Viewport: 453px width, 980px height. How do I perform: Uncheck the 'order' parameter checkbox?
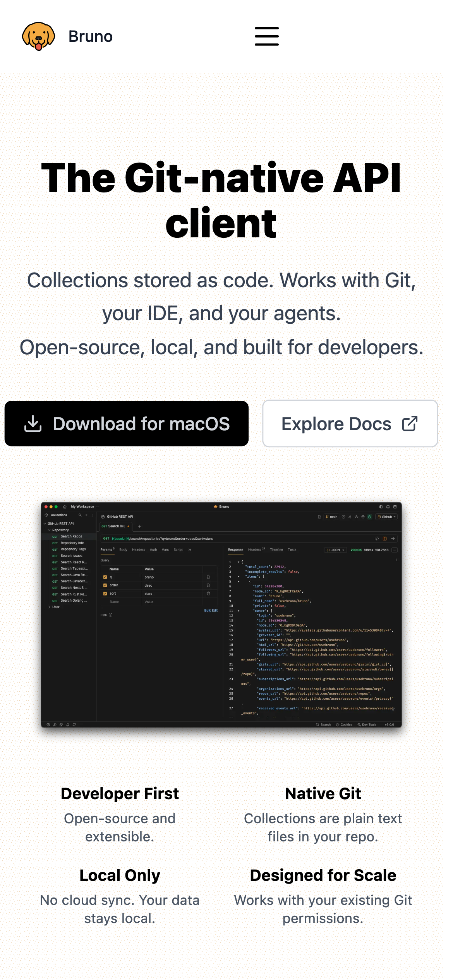click(x=105, y=585)
